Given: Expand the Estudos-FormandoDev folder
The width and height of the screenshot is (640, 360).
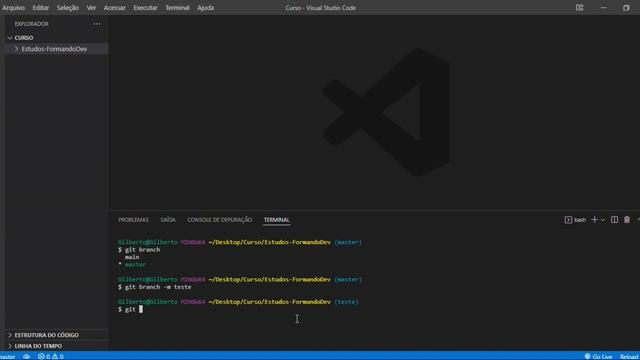Looking at the screenshot, I should click(x=57, y=49).
